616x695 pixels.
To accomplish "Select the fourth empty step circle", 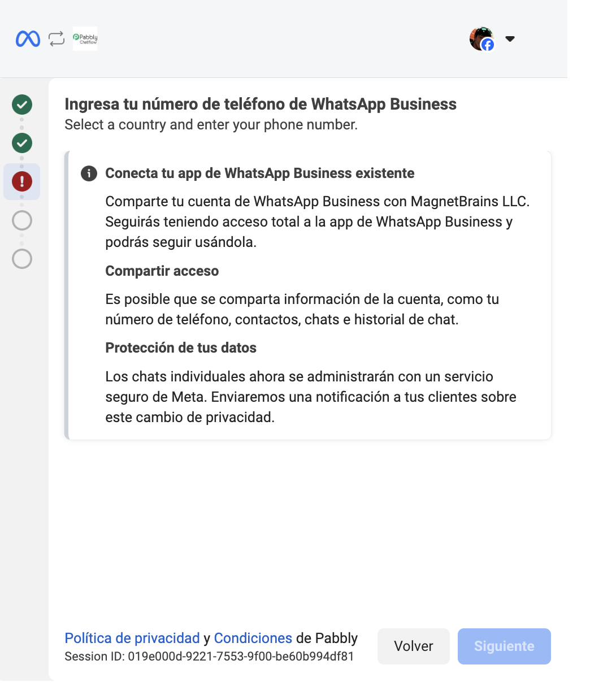I will click(22, 220).
